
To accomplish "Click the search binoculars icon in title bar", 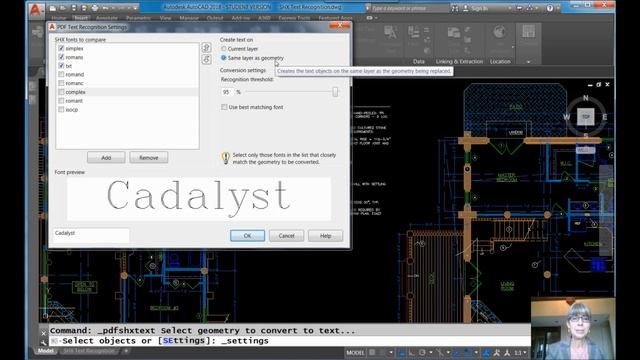I will [455, 8].
